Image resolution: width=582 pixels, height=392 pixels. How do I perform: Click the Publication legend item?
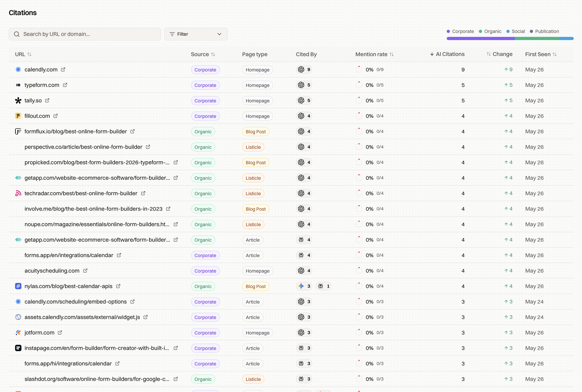pyautogui.click(x=544, y=31)
